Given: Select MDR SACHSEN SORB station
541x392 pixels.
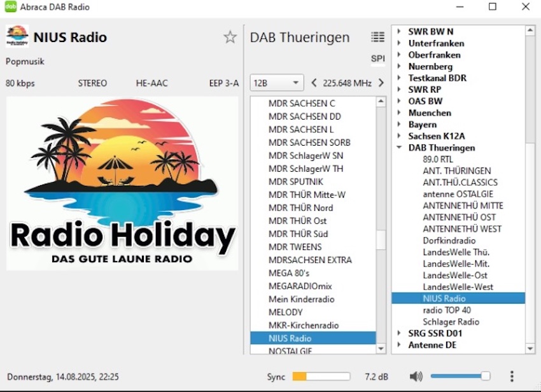Looking at the screenshot, I should click(313, 143).
